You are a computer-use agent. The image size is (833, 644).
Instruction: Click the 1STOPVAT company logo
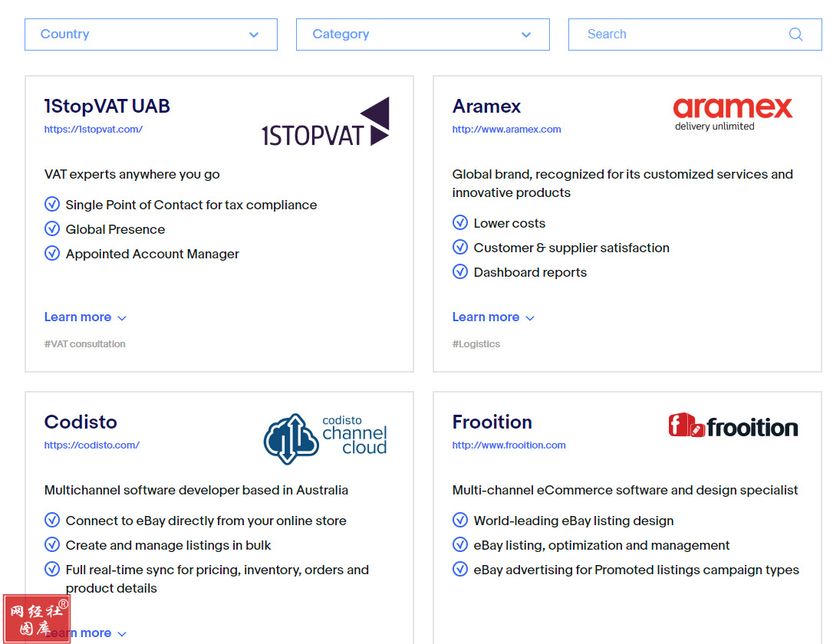pyautogui.click(x=325, y=122)
